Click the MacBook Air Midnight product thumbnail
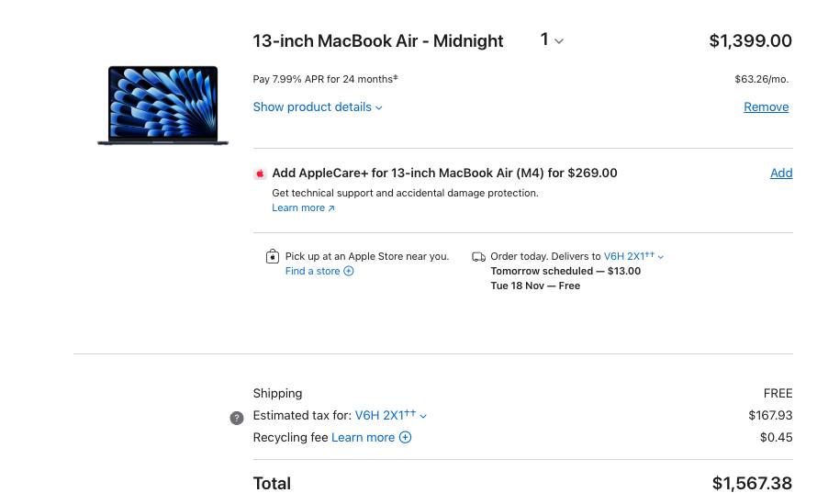 tap(163, 106)
